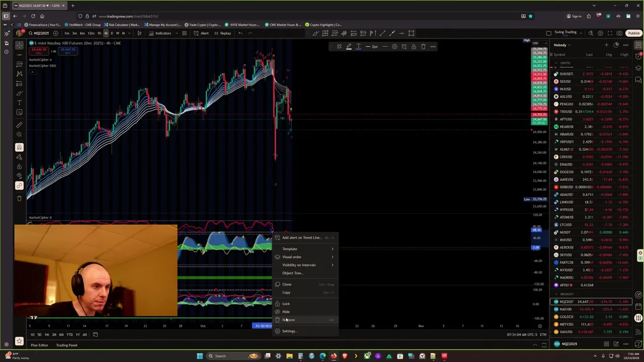644x362 pixels.
Task: Select the Text tool in left toolbar
Action: [x=19, y=103]
